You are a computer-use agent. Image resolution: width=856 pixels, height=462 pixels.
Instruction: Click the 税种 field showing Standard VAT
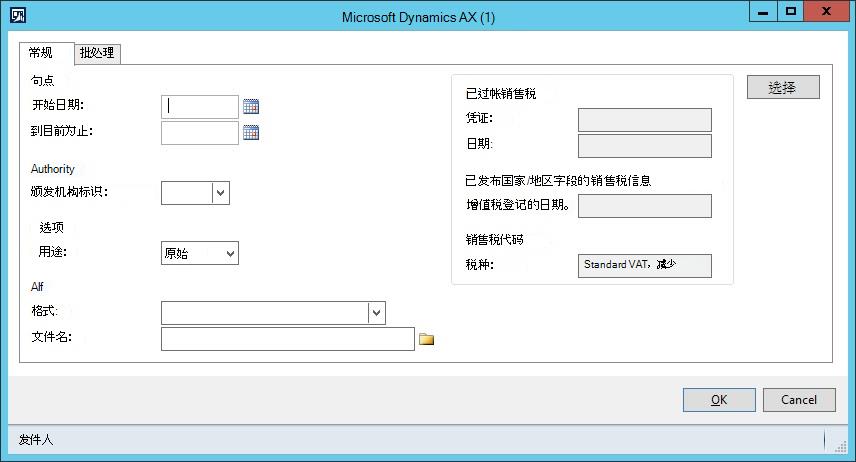(x=645, y=265)
